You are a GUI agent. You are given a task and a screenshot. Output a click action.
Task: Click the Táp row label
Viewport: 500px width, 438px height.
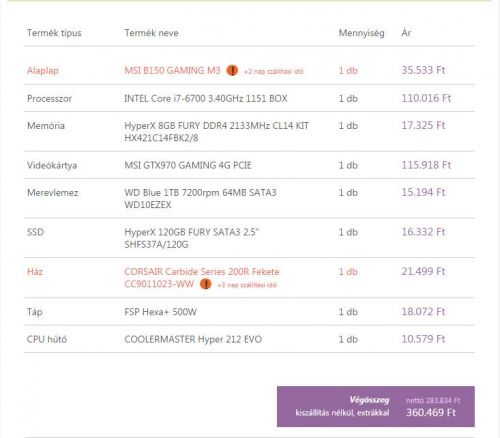pyautogui.click(x=35, y=312)
